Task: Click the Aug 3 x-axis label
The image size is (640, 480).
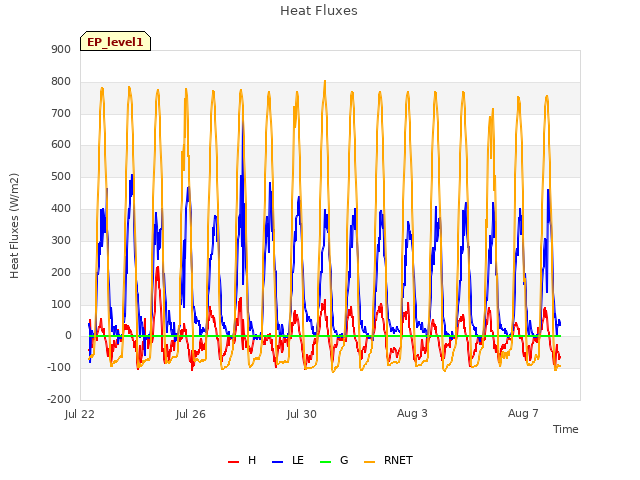Action: point(412,413)
